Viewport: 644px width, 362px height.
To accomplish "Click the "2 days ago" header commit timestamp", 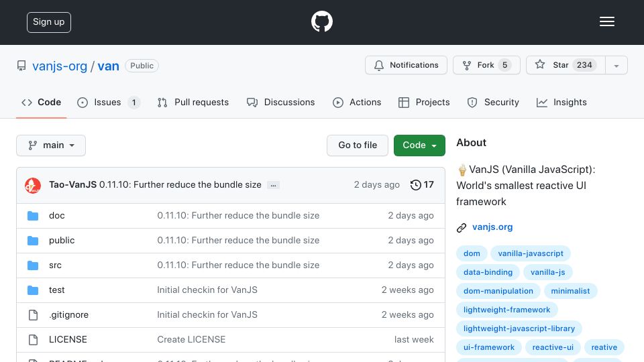I will 376,185.
